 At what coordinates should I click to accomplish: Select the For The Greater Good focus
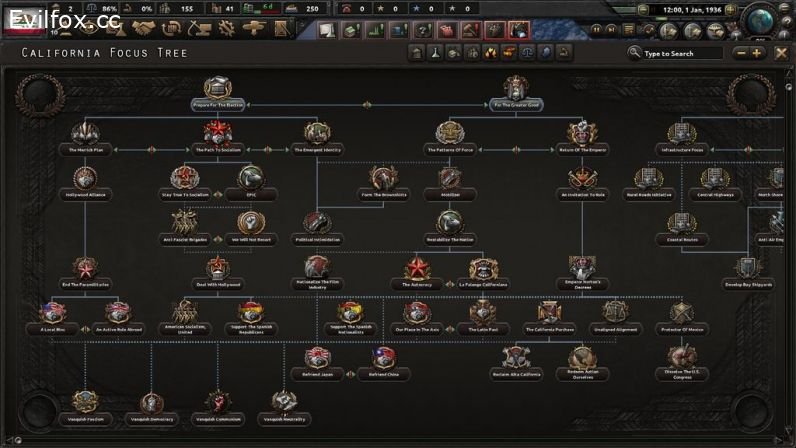[516, 90]
